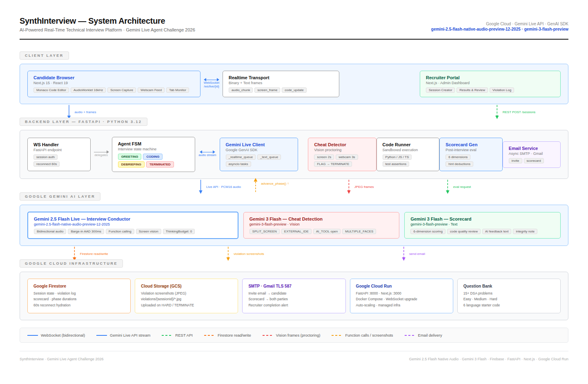Screen dimensions: 588x384
Task: Click the green eval request arrow
Action: [448, 187]
